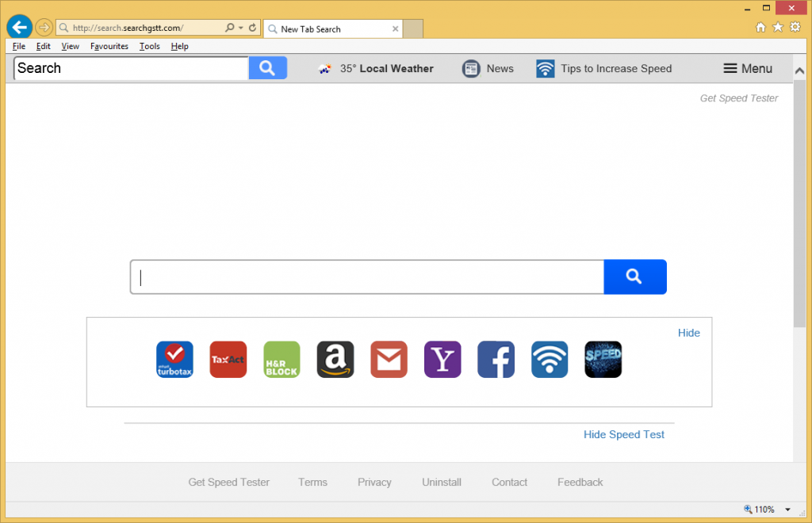Image resolution: width=812 pixels, height=523 pixels.
Task: Click the weather icon beside 35°
Action: (324, 69)
